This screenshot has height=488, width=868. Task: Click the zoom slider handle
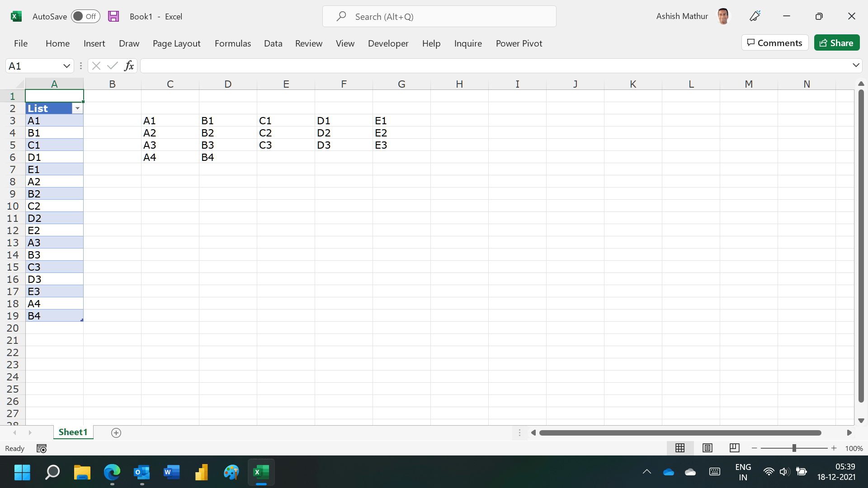pos(794,448)
